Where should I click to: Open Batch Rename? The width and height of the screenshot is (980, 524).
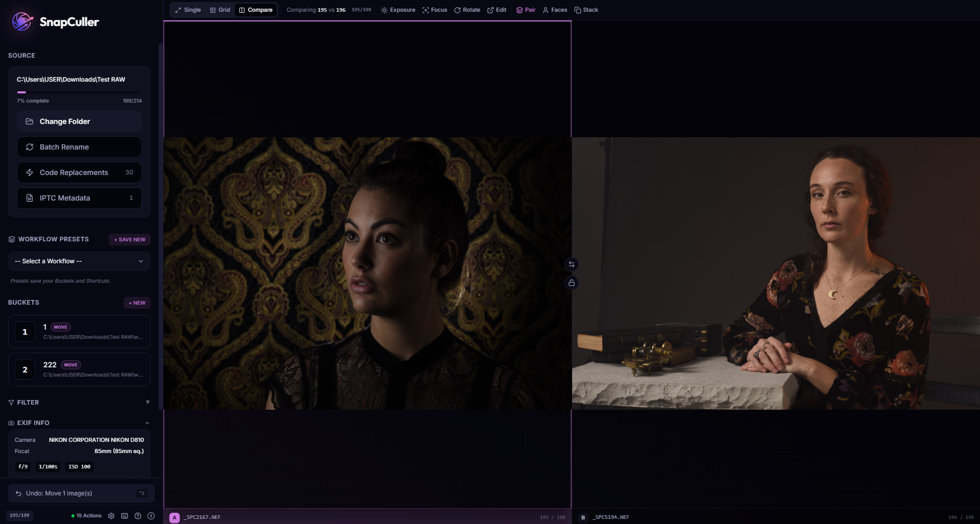tap(79, 147)
